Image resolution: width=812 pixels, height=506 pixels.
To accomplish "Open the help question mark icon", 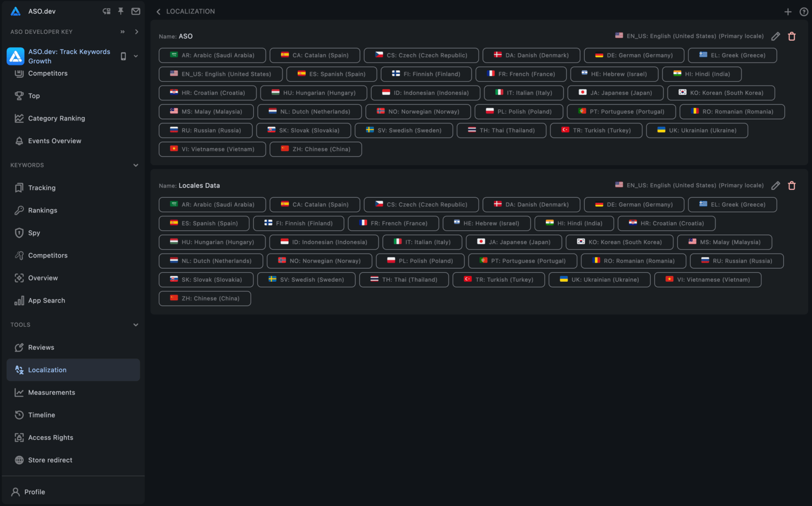I will [x=804, y=12].
